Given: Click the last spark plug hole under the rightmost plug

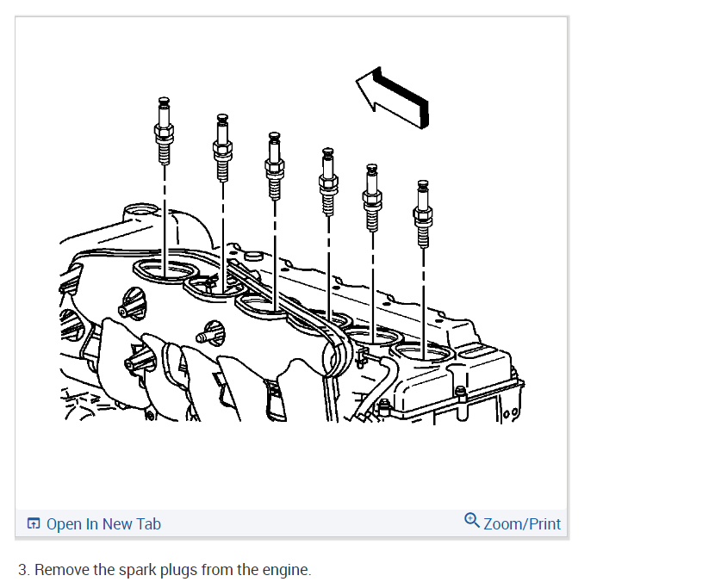Looking at the screenshot, I should 423,353.
